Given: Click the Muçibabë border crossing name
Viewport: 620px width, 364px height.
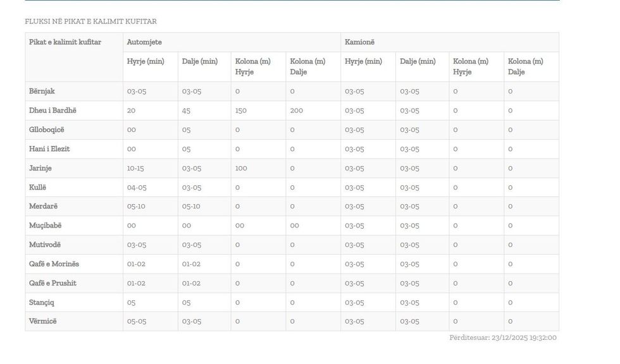Looking at the screenshot, I should (46, 226).
